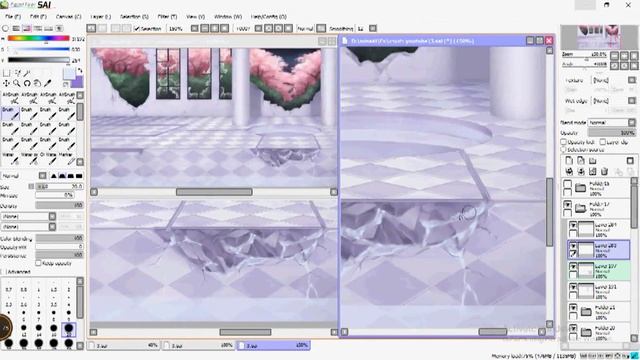Hide the green-highlighted layer
Screen dimensions: 640x360
pyautogui.click(x=573, y=267)
